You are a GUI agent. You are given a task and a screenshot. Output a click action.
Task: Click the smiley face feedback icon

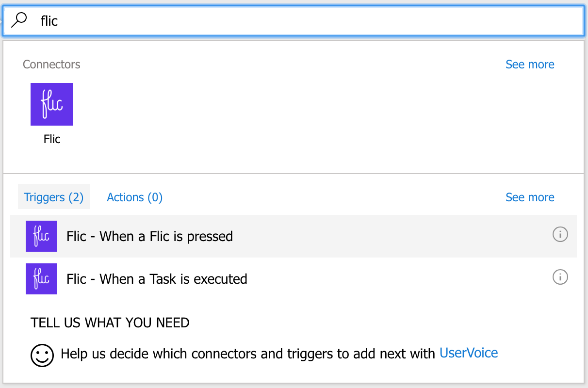[42, 355]
